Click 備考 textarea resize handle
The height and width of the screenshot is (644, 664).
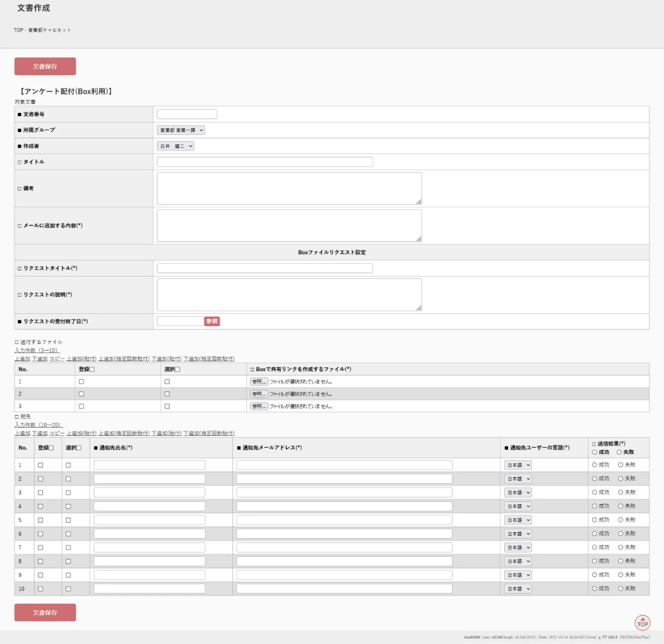[419, 202]
